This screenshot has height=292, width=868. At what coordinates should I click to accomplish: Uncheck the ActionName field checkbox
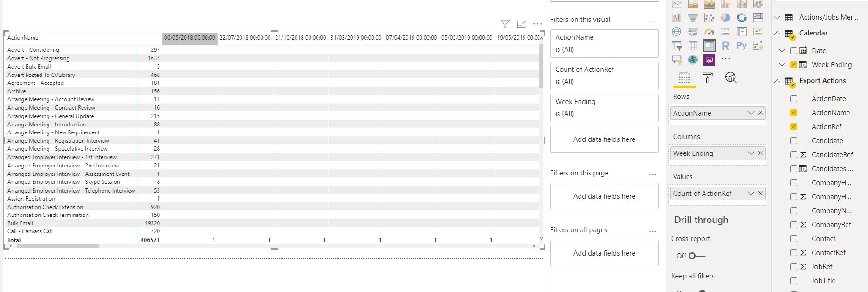[794, 113]
